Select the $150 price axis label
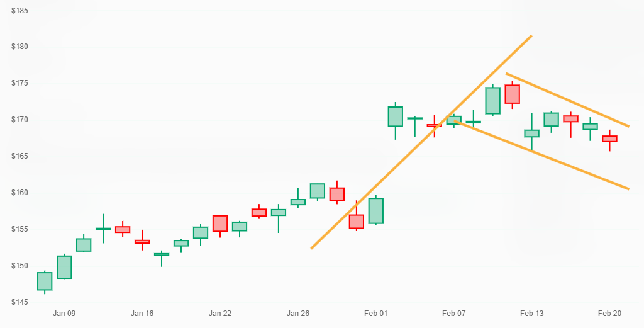 point(21,266)
